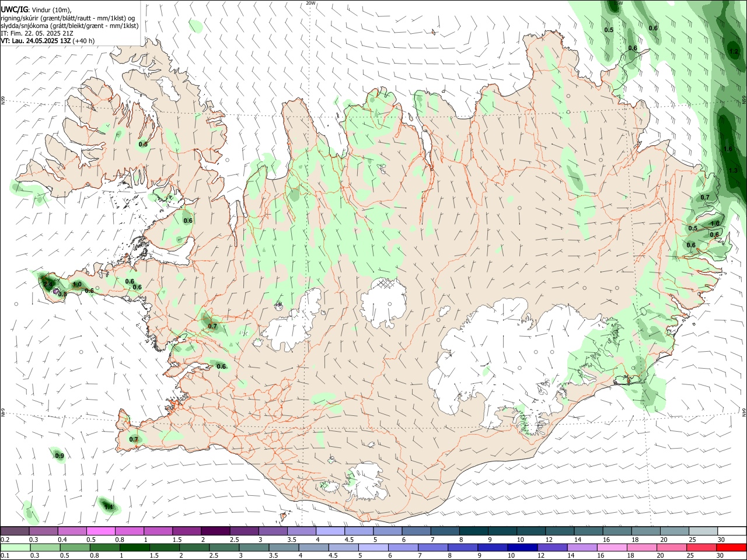This screenshot has height=560, width=747.
Task: Click the 3–3.5 grey-green swatch on the rain scale
Action: click(x=253, y=547)
